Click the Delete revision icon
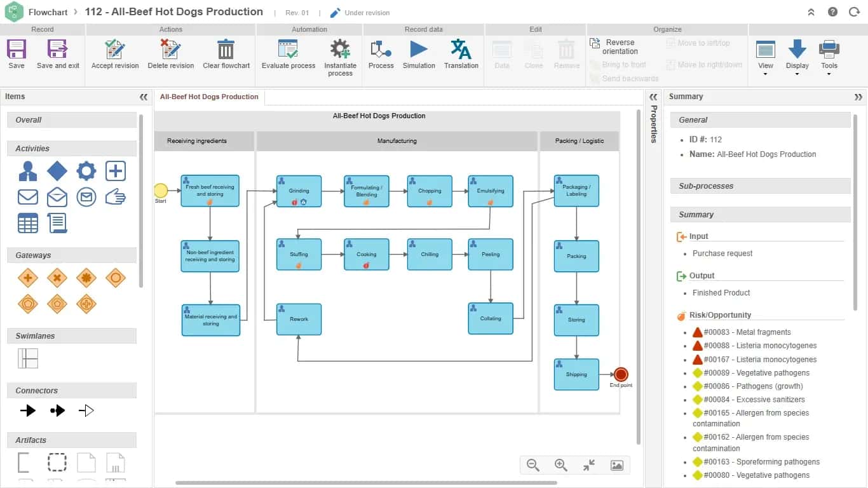The image size is (868, 488). click(x=171, y=50)
